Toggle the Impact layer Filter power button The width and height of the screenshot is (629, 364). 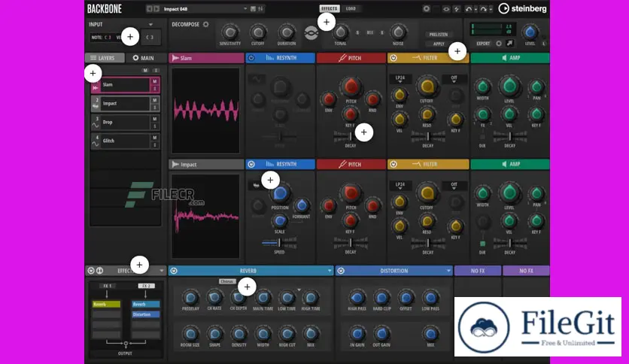394,164
